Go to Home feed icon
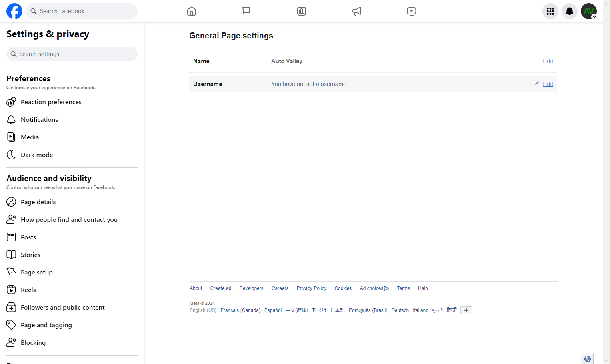The height and width of the screenshot is (364, 610). coord(192,11)
